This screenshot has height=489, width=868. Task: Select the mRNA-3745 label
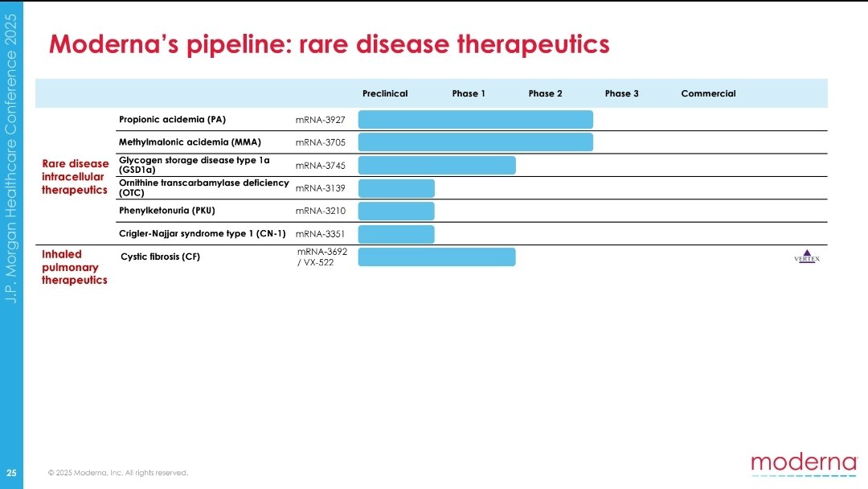(320, 166)
